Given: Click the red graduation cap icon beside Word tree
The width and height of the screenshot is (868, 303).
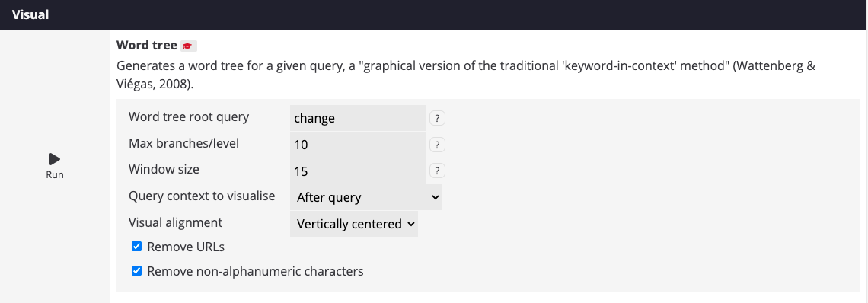Looking at the screenshot, I should tap(188, 46).
